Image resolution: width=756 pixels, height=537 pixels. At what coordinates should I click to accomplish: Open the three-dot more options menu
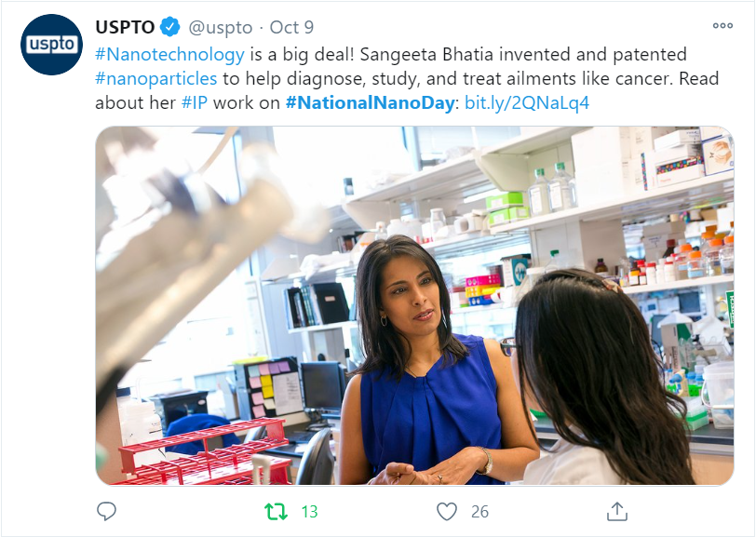click(722, 25)
